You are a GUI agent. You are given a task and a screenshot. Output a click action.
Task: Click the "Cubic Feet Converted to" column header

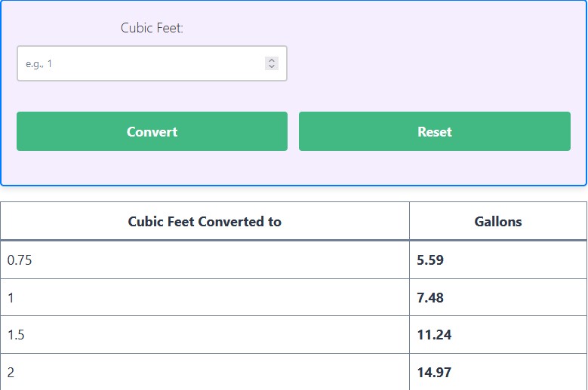tap(205, 221)
